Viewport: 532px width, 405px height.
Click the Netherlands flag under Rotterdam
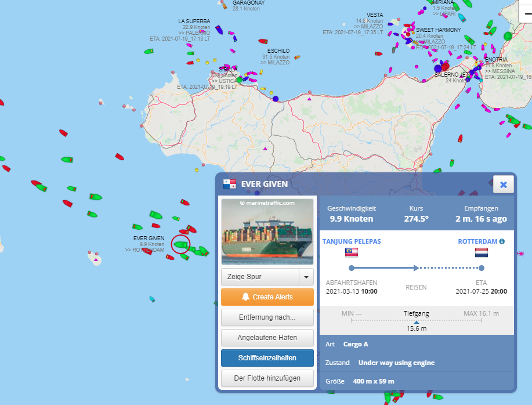click(482, 252)
